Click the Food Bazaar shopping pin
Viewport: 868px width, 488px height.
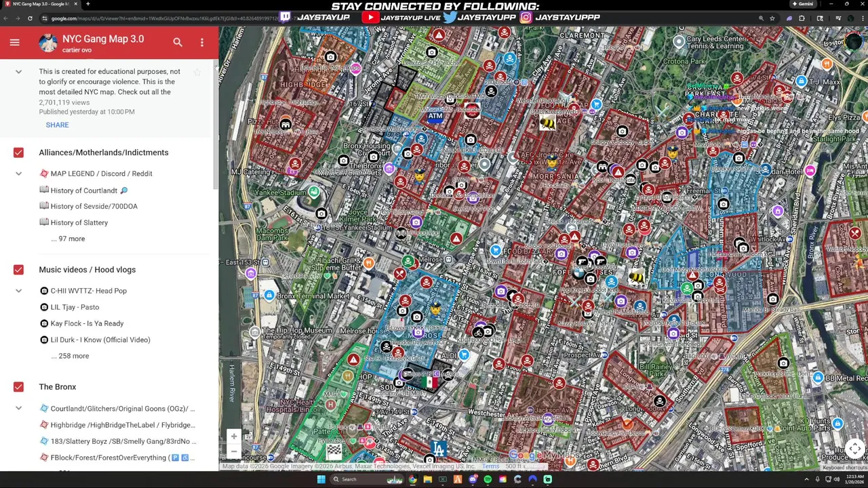[496, 251]
